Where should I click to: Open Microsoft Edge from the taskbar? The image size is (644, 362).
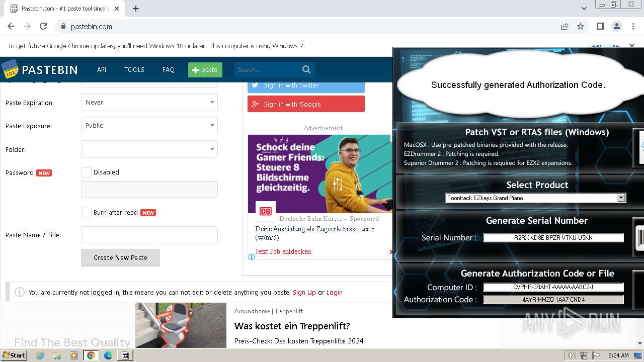coord(108,355)
